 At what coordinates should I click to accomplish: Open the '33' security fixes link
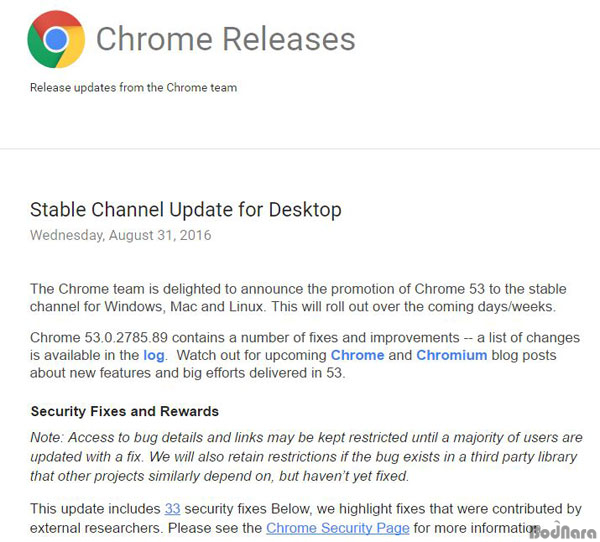pos(172,509)
